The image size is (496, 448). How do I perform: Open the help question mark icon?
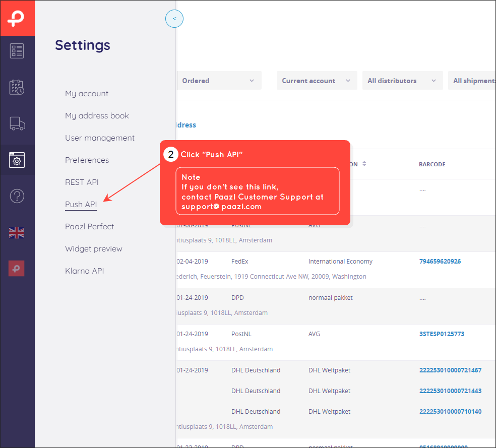click(x=17, y=196)
